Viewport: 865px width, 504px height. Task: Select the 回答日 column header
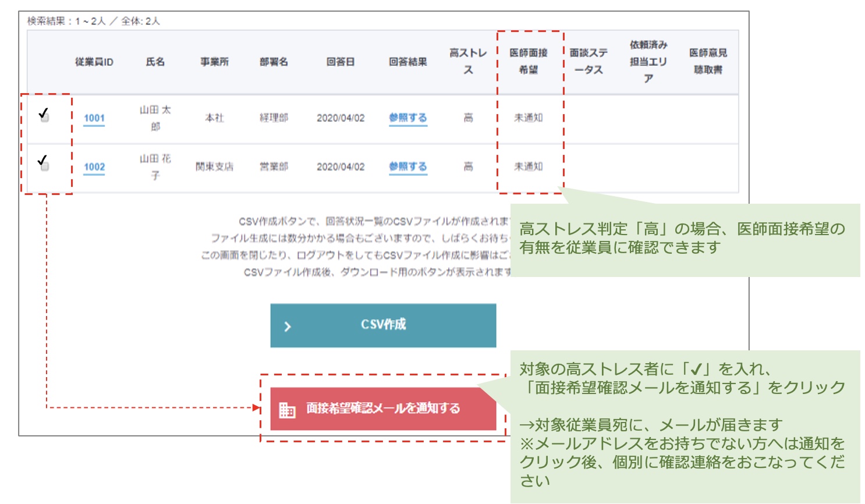coord(341,62)
